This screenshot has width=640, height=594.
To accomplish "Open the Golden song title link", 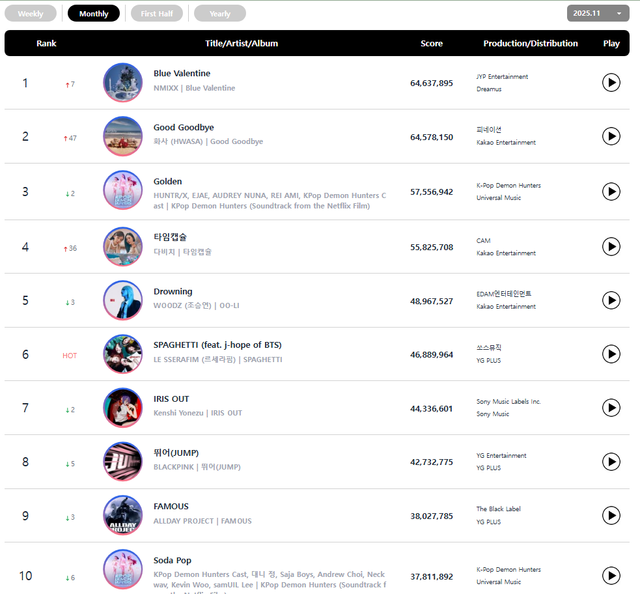I will point(168,182).
